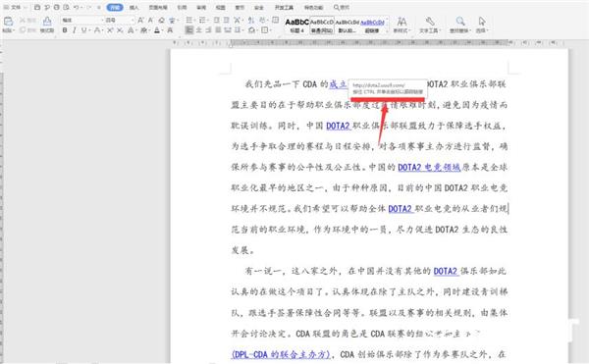The width and height of the screenshot is (589, 364).
Task: Open the 开发工具 Developer Tools tab
Action: (284, 8)
